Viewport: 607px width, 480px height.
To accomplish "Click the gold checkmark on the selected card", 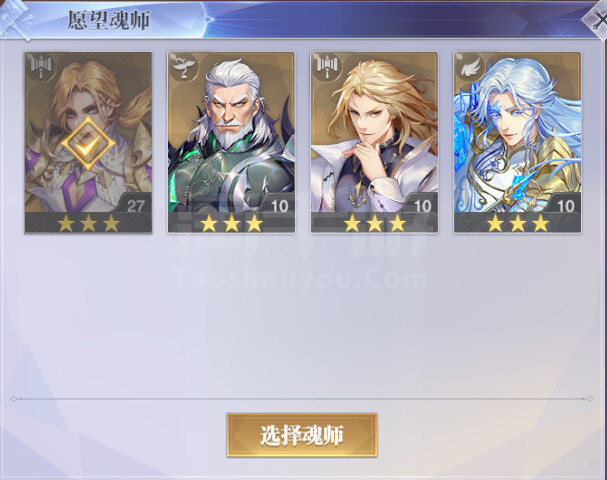I will point(88,144).
